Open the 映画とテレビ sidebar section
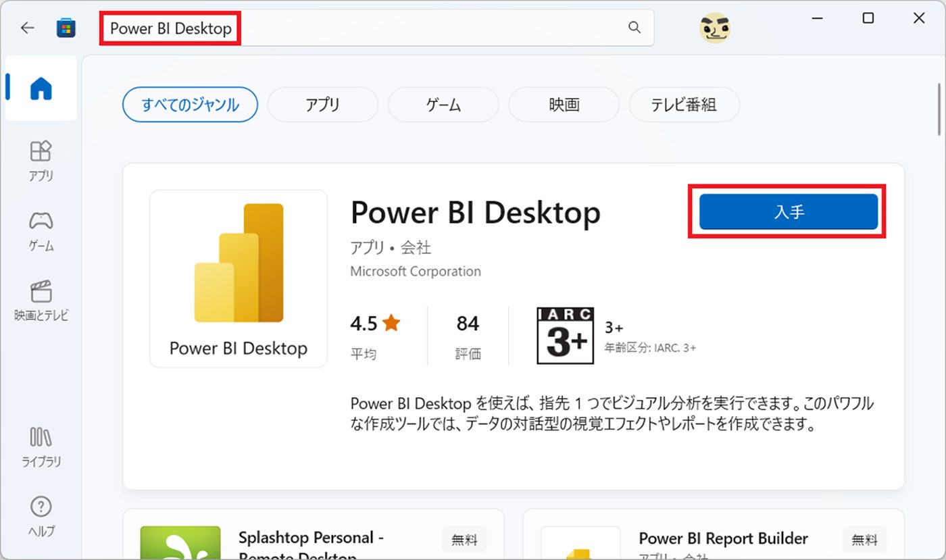 pyautogui.click(x=41, y=301)
